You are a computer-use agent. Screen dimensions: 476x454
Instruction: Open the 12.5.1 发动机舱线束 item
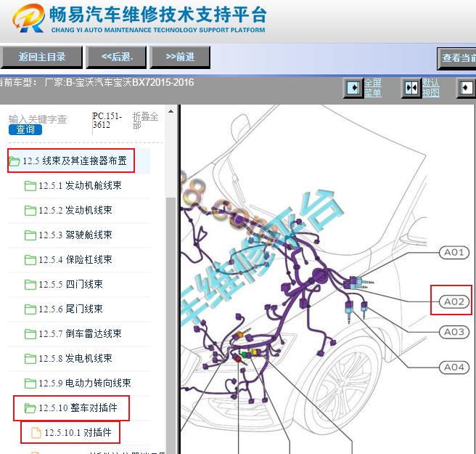[80, 185]
